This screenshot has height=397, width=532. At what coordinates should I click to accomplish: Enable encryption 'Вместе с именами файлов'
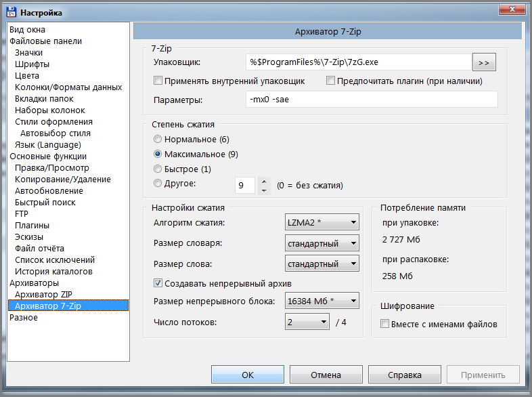pyautogui.click(x=385, y=324)
